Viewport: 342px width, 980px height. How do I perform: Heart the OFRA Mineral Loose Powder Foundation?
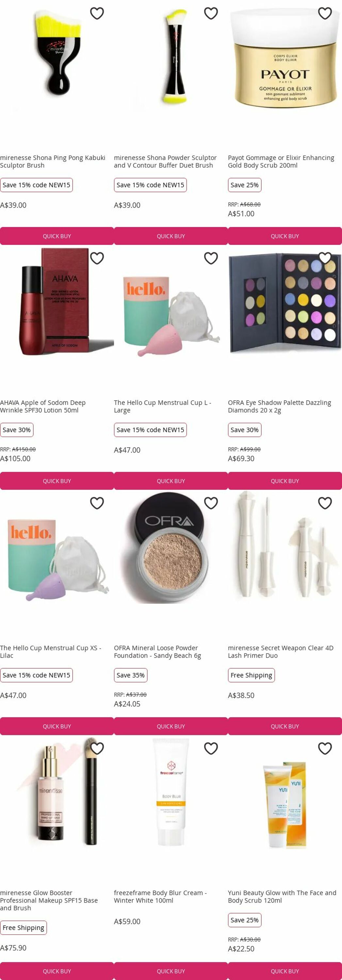[211, 503]
